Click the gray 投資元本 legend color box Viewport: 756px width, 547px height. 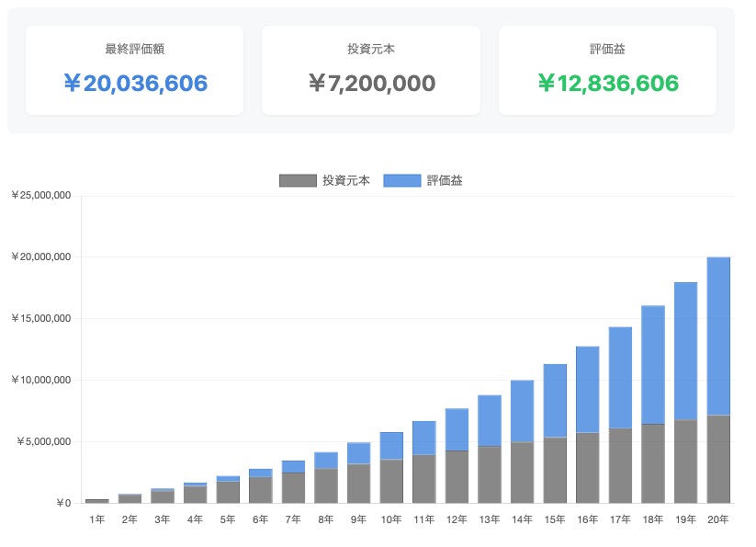pyautogui.click(x=298, y=181)
